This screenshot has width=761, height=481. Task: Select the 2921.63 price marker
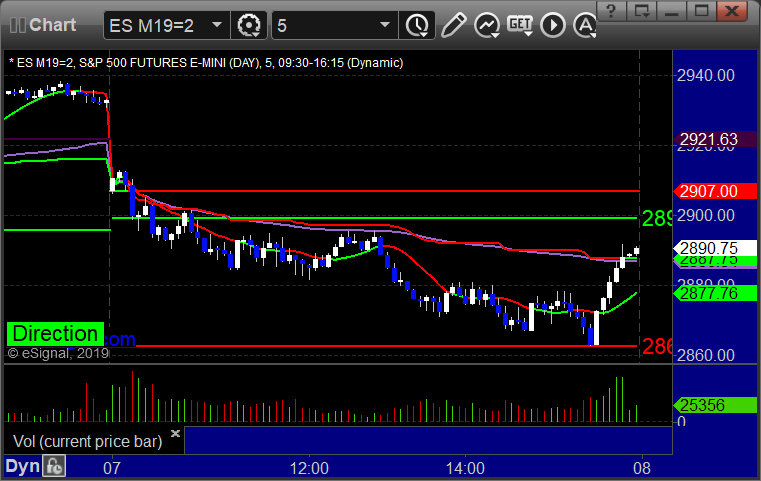point(715,139)
